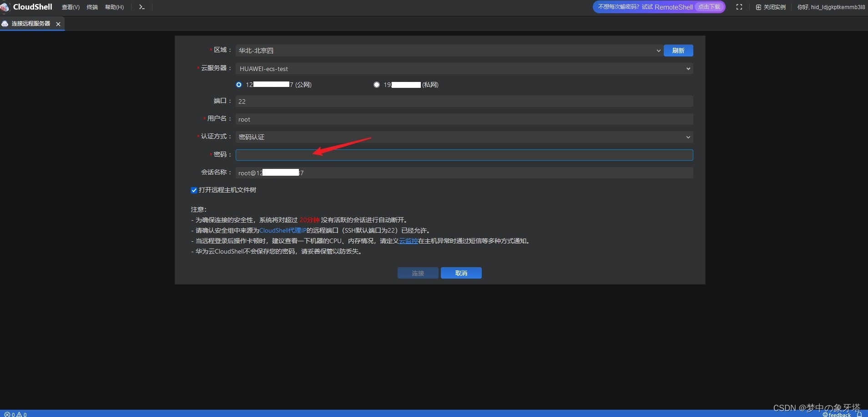The height and width of the screenshot is (417, 868).
Task: Click the cloud icon on the 连接远程服务器 tab
Action: [5, 24]
